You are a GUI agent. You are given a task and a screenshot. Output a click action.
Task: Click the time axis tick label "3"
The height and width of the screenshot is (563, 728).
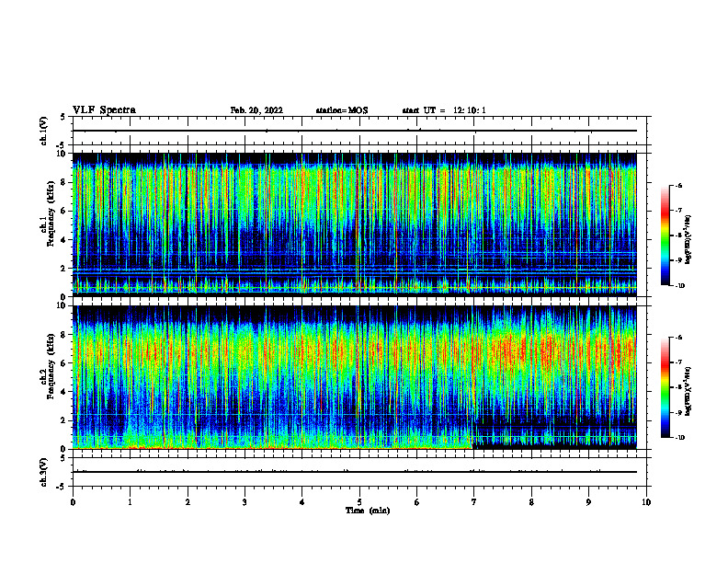click(245, 502)
